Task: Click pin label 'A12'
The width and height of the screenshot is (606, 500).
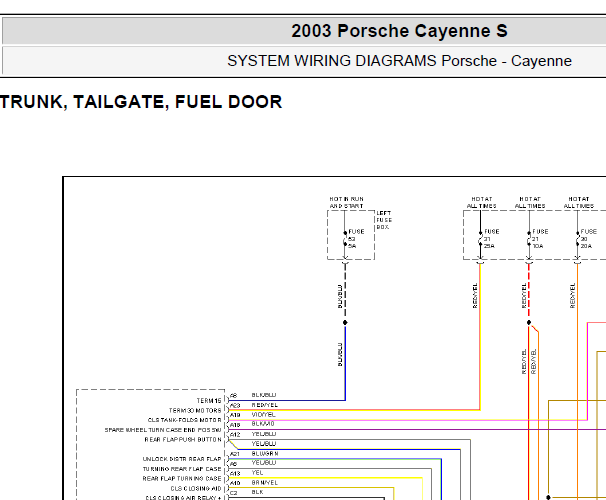Action: tap(235, 435)
